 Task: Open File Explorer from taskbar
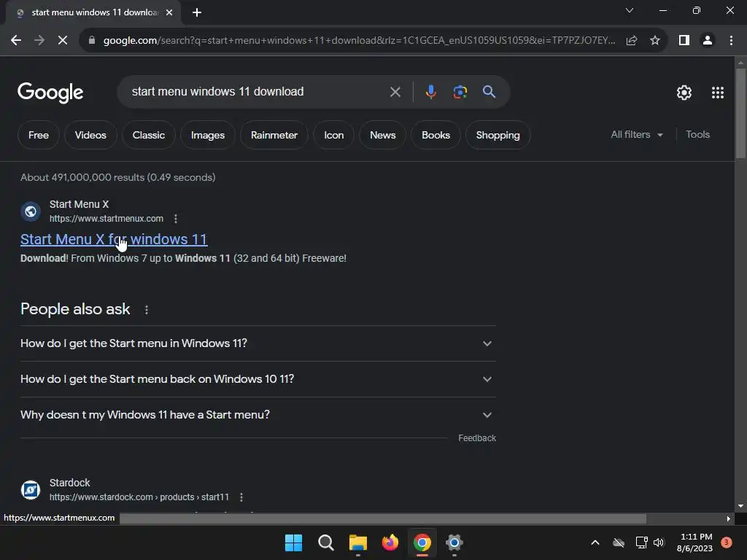click(357, 542)
